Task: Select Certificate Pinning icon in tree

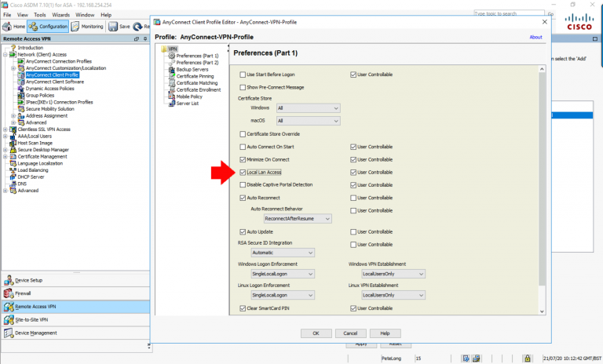Action: pos(171,76)
